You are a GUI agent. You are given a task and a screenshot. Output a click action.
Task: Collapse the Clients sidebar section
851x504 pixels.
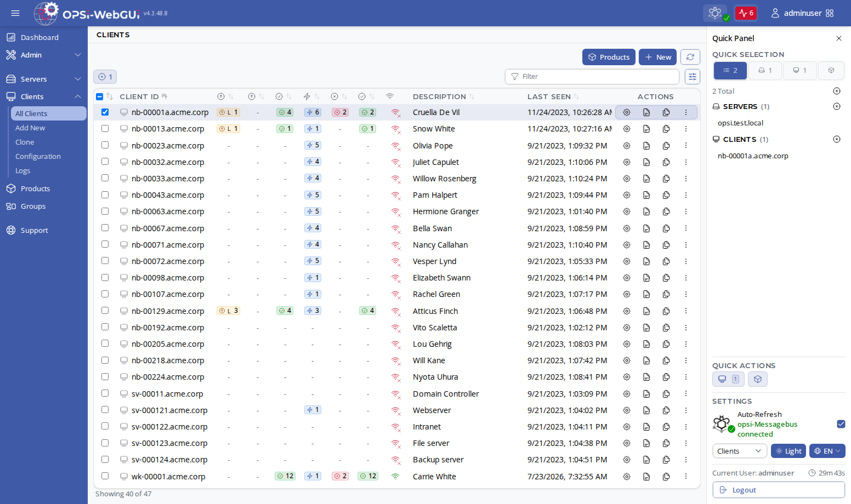tap(43, 96)
